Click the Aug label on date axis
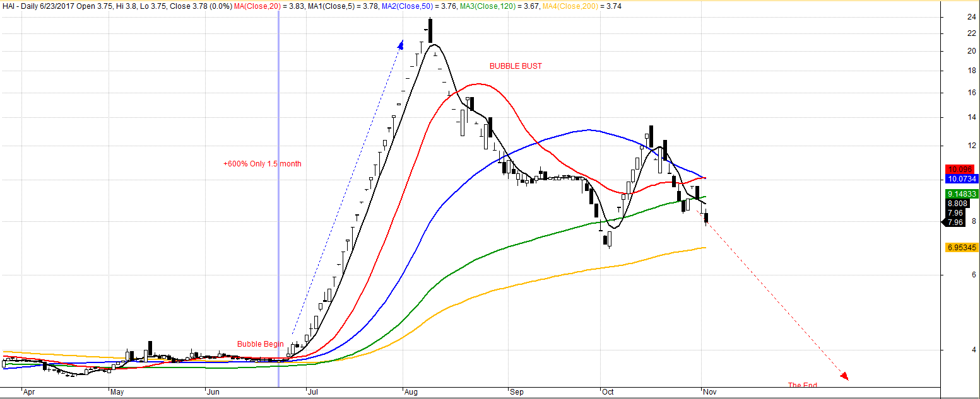 [x=410, y=392]
